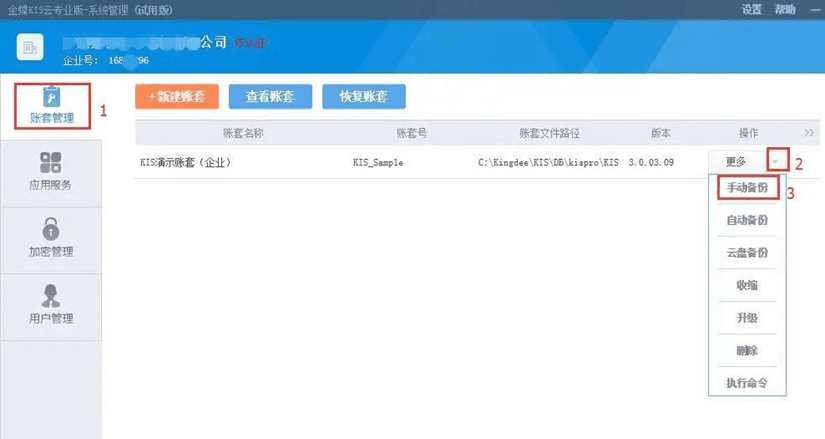Click the 操作 column header

click(748, 133)
